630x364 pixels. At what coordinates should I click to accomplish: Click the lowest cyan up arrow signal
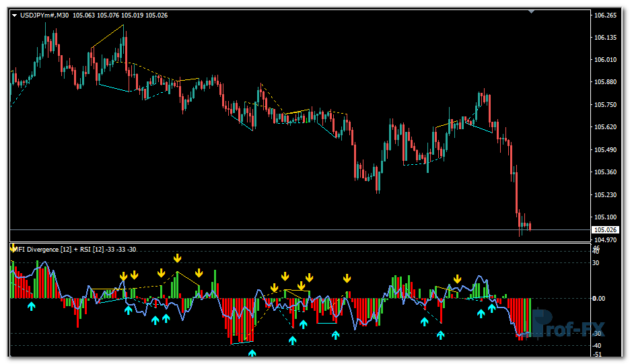pyautogui.click(x=252, y=353)
